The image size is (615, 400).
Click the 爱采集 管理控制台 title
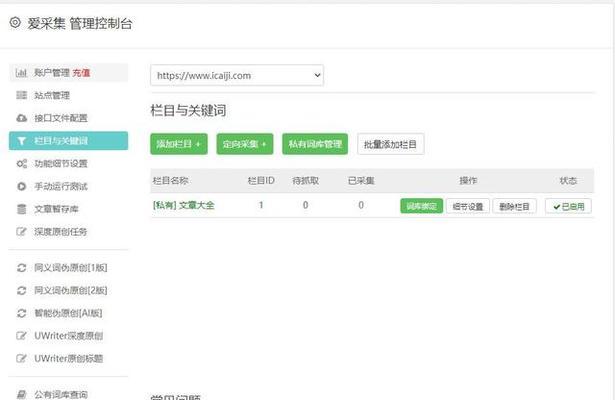[80, 24]
